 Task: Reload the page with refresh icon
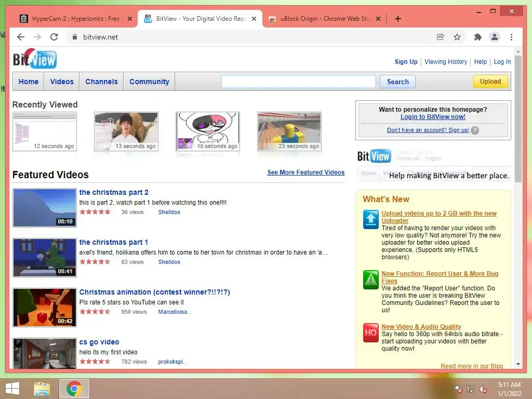pyautogui.click(x=54, y=37)
